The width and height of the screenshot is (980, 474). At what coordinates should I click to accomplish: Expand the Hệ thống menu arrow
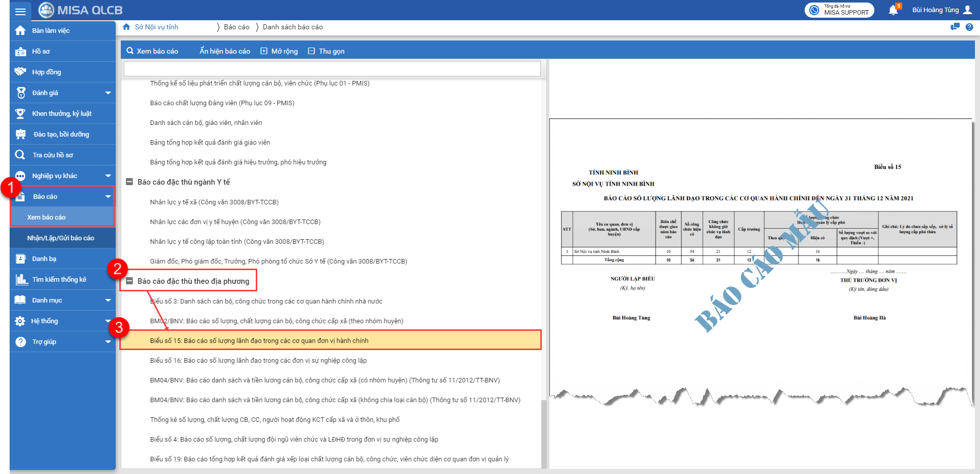(x=108, y=321)
